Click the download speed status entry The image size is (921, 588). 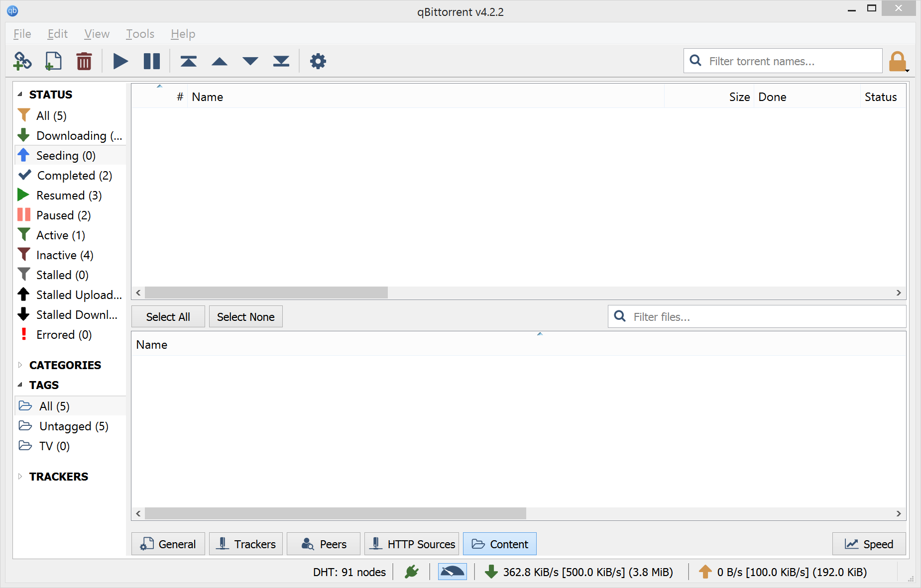click(579, 572)
